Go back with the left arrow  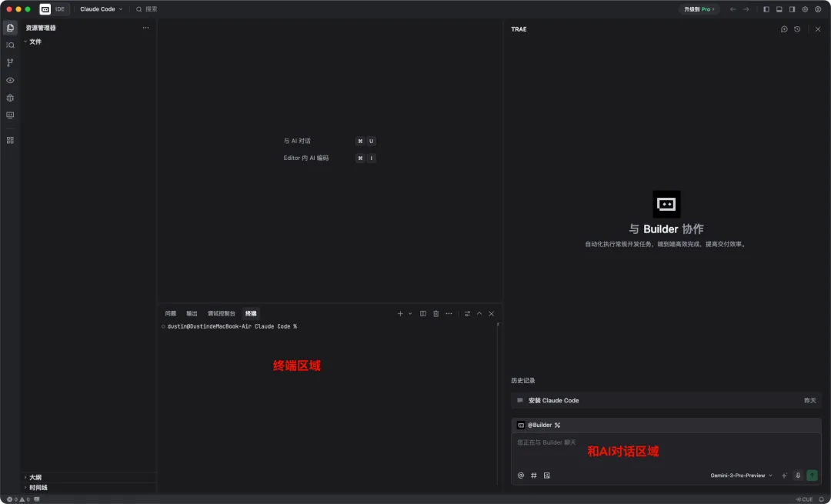pyautogui.click(x=733, y=9)
